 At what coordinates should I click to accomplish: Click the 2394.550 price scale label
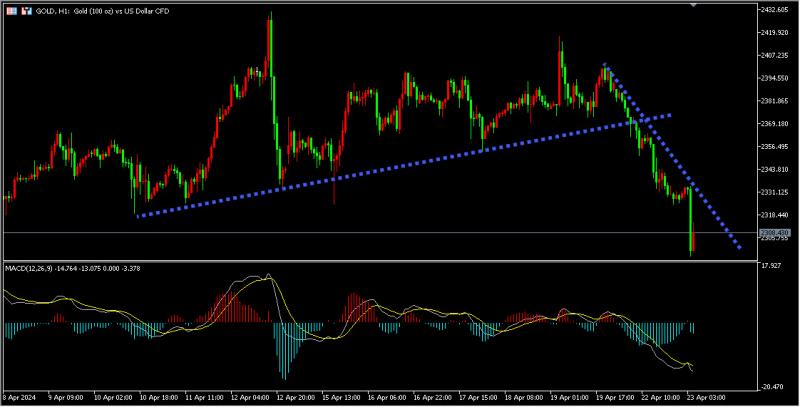776,78
